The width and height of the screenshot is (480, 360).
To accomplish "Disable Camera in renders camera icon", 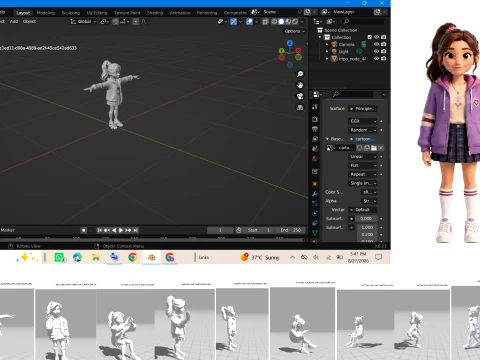I will coord(384,44).
